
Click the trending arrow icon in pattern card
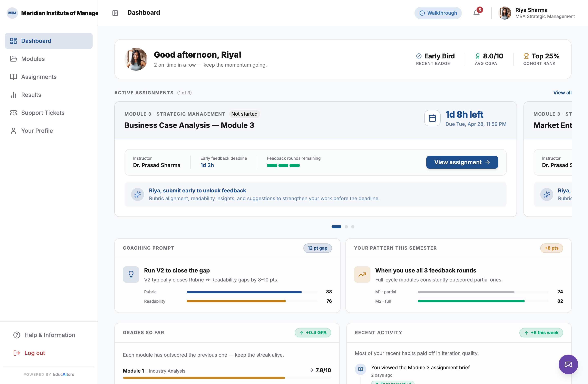[362, 275]
